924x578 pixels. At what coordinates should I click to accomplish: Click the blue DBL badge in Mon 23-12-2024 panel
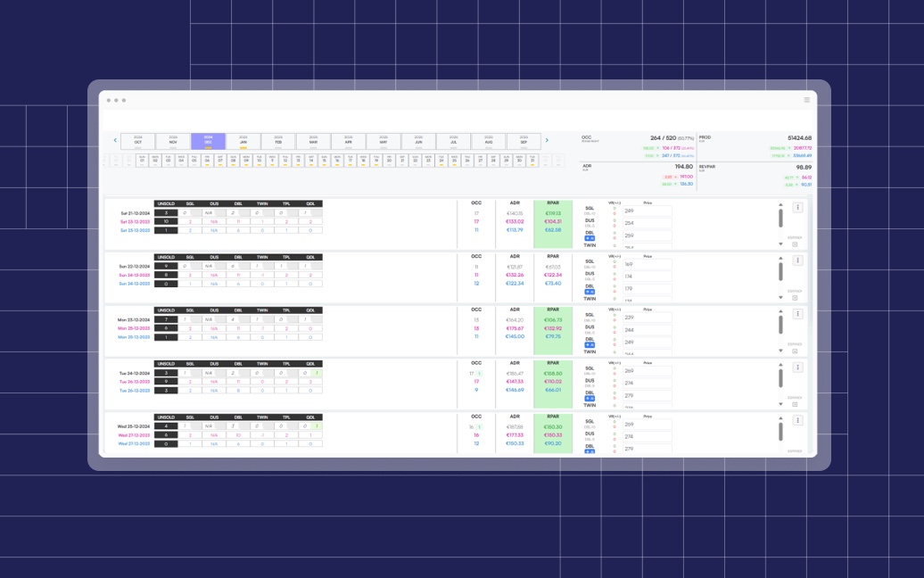[x=590, y=345]
